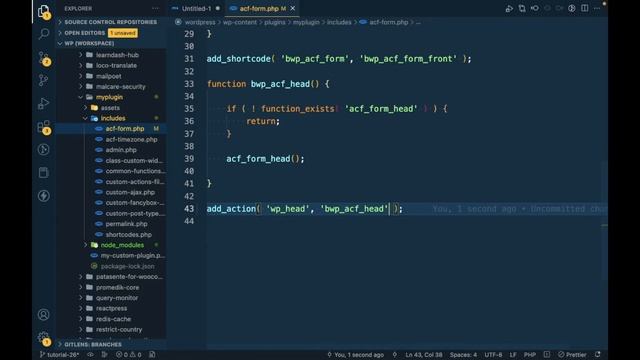Open package-lock.json file

pyautogui.click(x=127, y=266)
